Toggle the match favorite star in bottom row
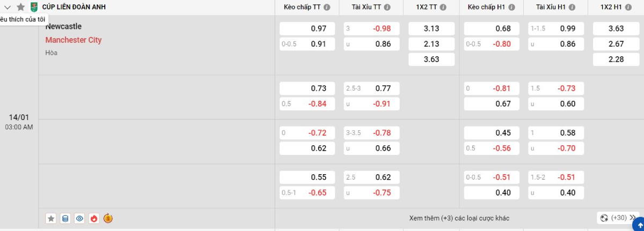 tap(51, 218)
